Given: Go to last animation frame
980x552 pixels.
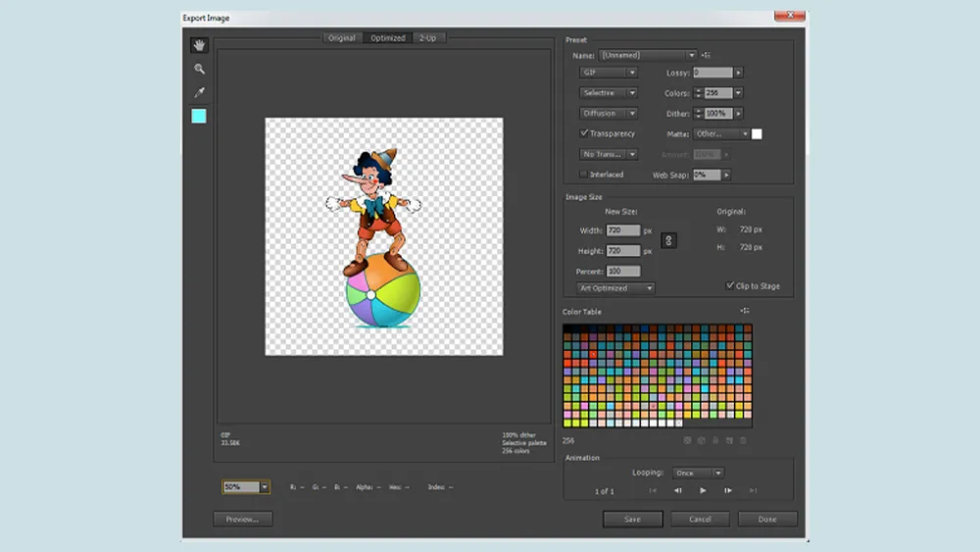Looking at the screenshot, I should click(753, 491).
